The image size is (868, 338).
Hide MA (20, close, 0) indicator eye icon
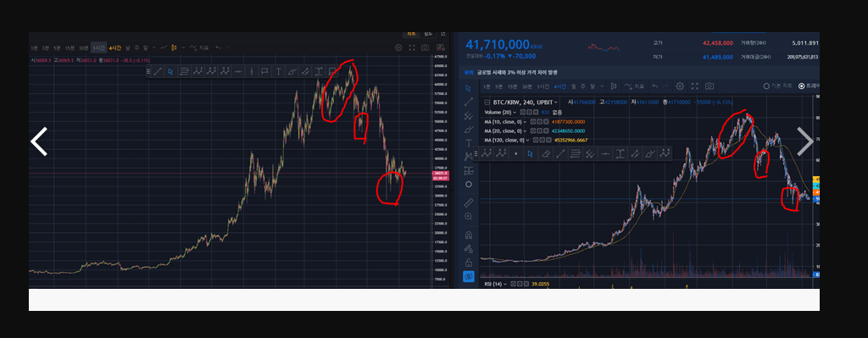coord(533,131)
